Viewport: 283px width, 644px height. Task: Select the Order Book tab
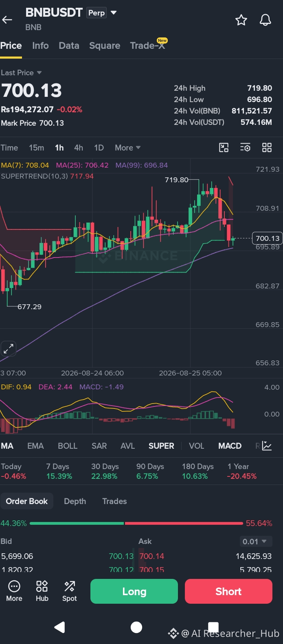[27, 501]
